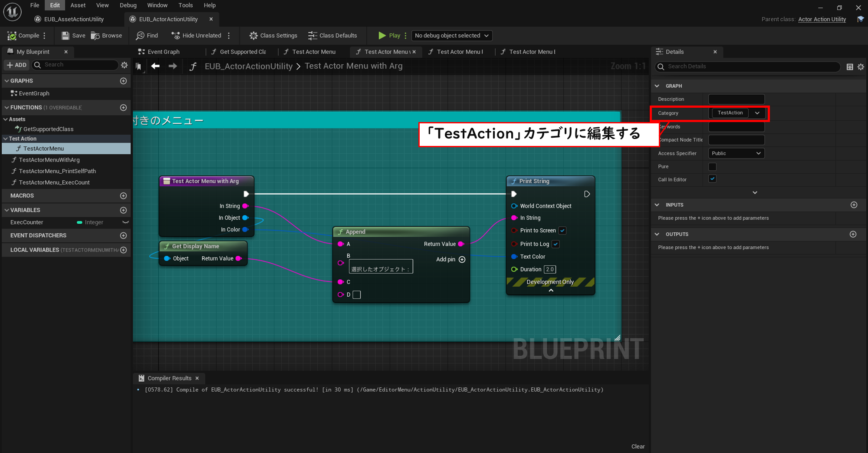Add input parameter plus icon
868x453 pixels.
click(x=854, y=205)
